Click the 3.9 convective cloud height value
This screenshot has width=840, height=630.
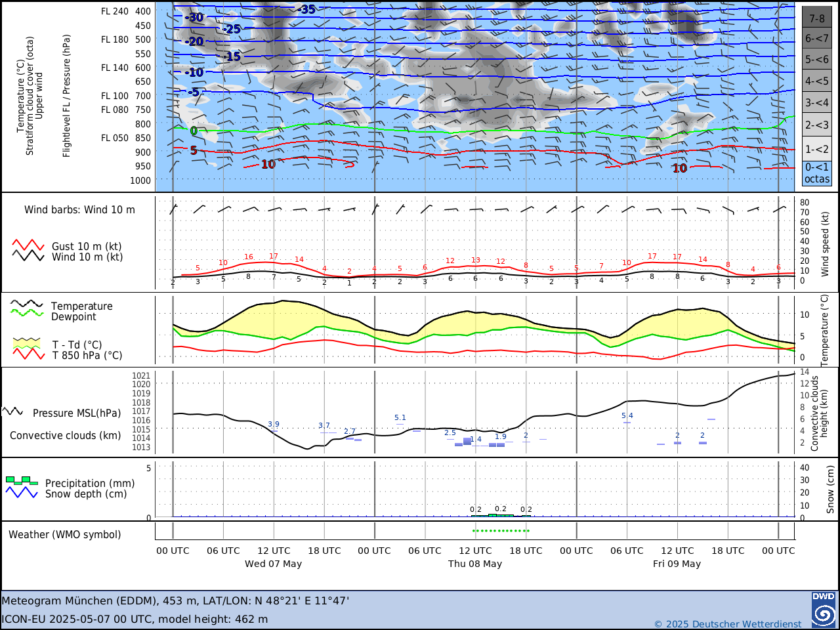[x=274, y=424]
